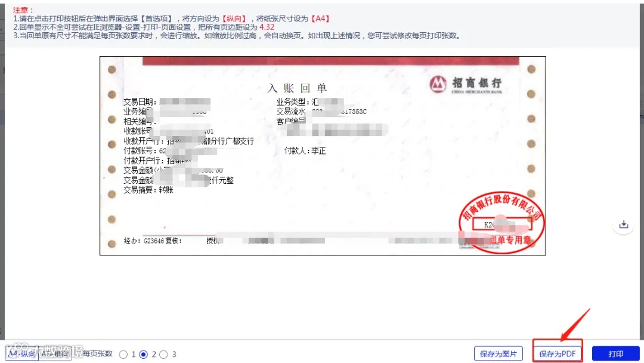Select 1 receipt per page
Screen dimensions: 644x363
123,355
